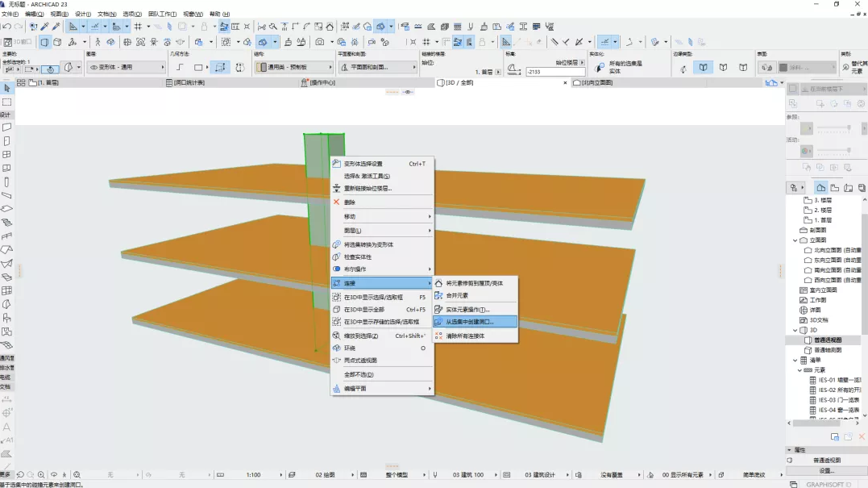
Task: Click the undo arrow icon
Action: (x=6, y=27)
